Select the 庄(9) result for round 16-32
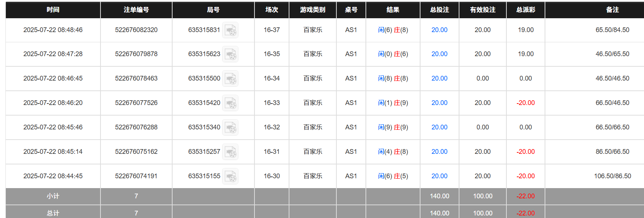 pos(400,127)
